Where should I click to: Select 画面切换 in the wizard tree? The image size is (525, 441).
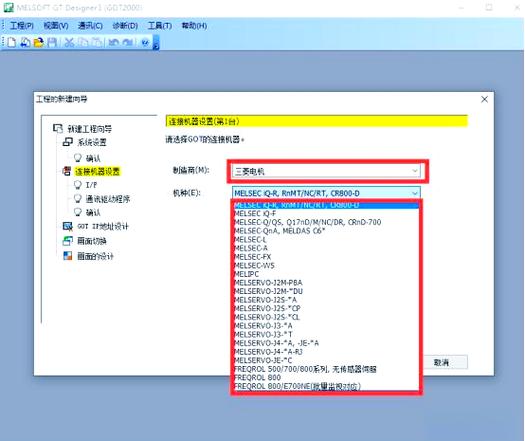click(x=92, y=241)
